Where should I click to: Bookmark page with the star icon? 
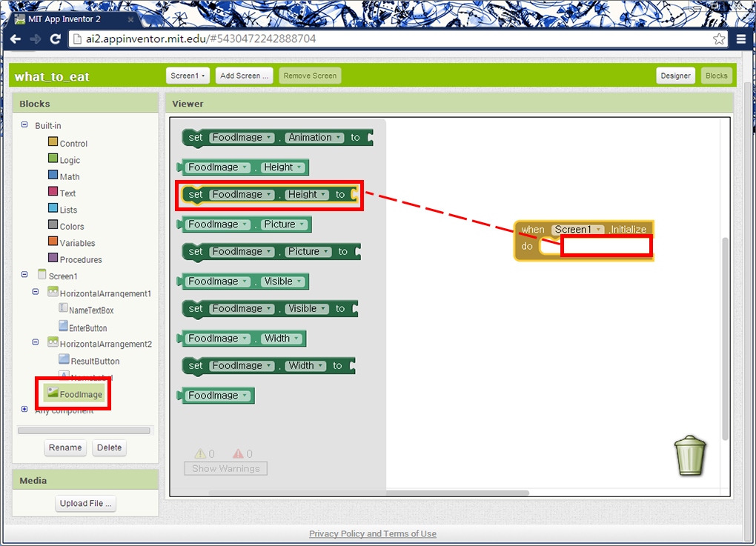pyautogui.click(x=718, y=39)
